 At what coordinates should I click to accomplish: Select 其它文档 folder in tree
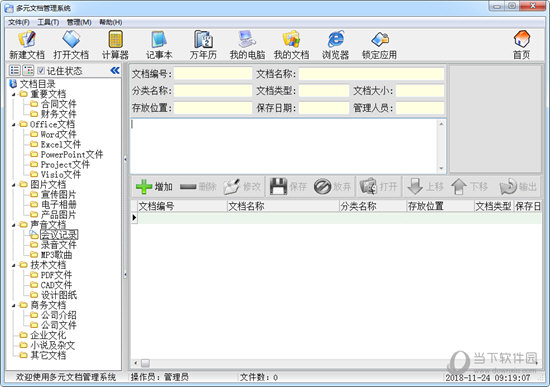coord(48,356)
